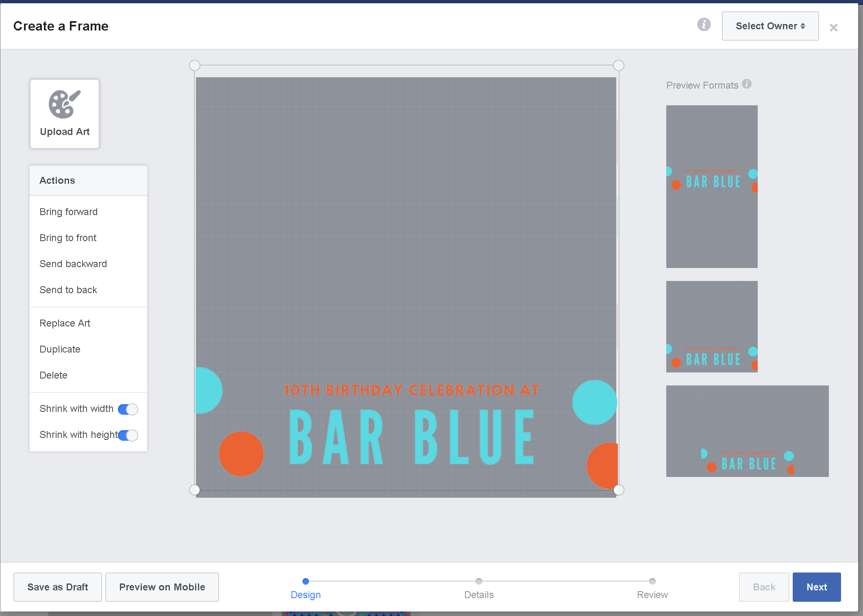Select Send to back action
Viewport: 863px width, 616px height.
coord(68,290)
